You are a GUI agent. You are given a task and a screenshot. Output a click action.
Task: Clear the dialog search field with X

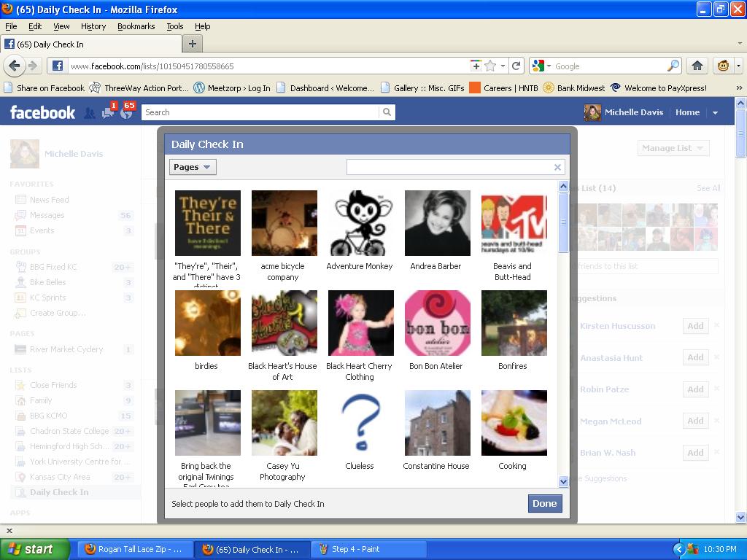tap(557, 167)
